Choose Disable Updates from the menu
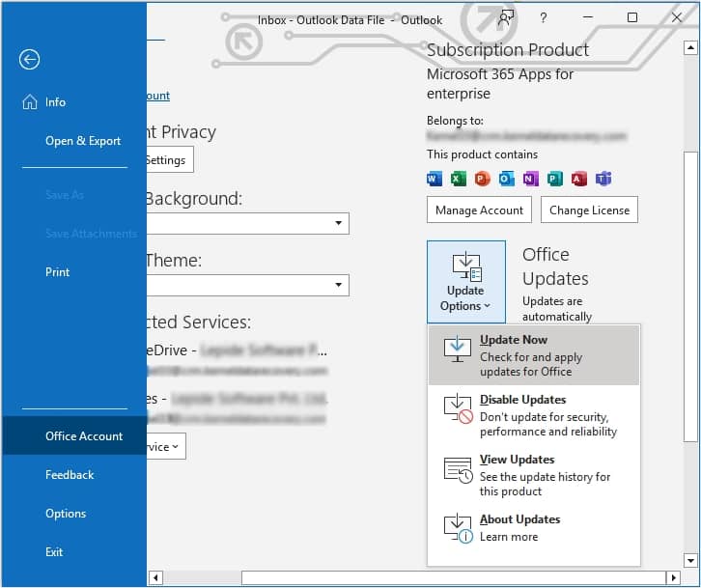The width and height of the screenshot is (701, 588). pos(534,415)
